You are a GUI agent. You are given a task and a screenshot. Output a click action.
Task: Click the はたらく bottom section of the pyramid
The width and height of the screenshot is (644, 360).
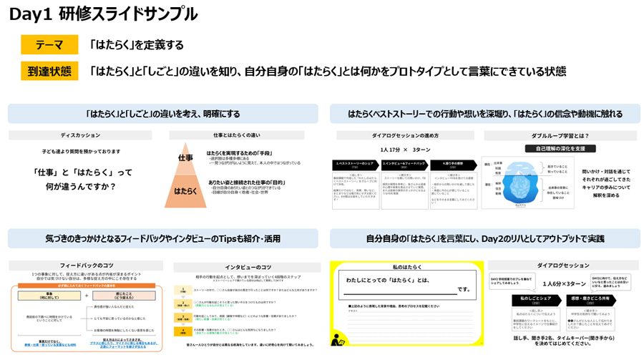tap(185, 190)
